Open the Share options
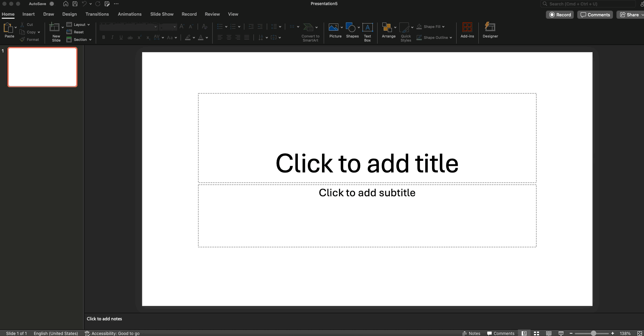The width and height of the screenshot is (644, 336). [x=630, y=15]
